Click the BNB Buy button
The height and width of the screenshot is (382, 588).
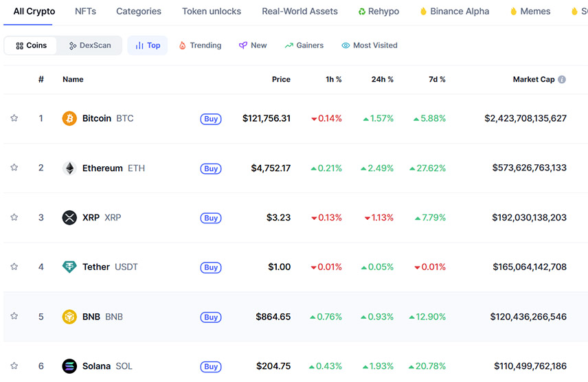[211, 317]
